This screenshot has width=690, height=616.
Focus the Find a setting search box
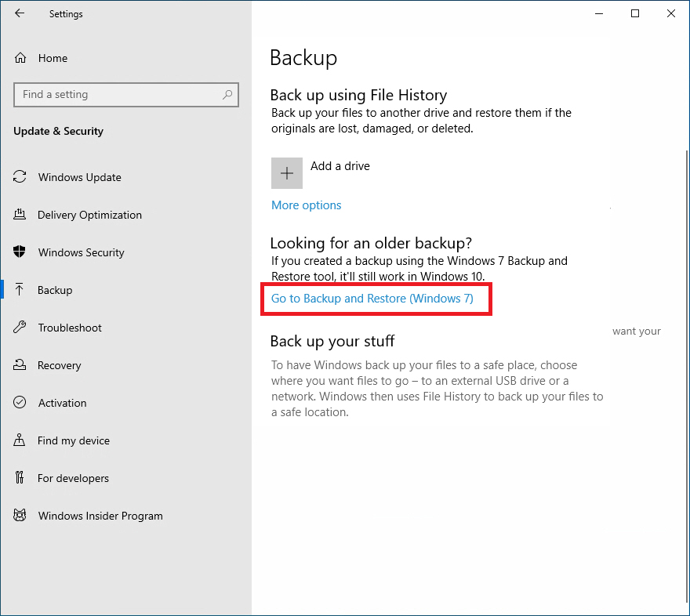tap(126, 95)
